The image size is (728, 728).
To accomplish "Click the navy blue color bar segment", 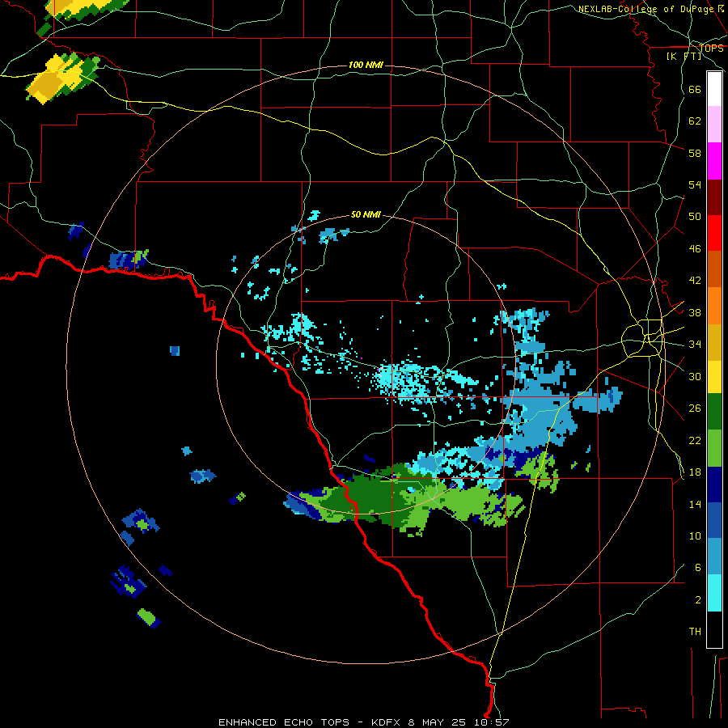I will (714, 485).
